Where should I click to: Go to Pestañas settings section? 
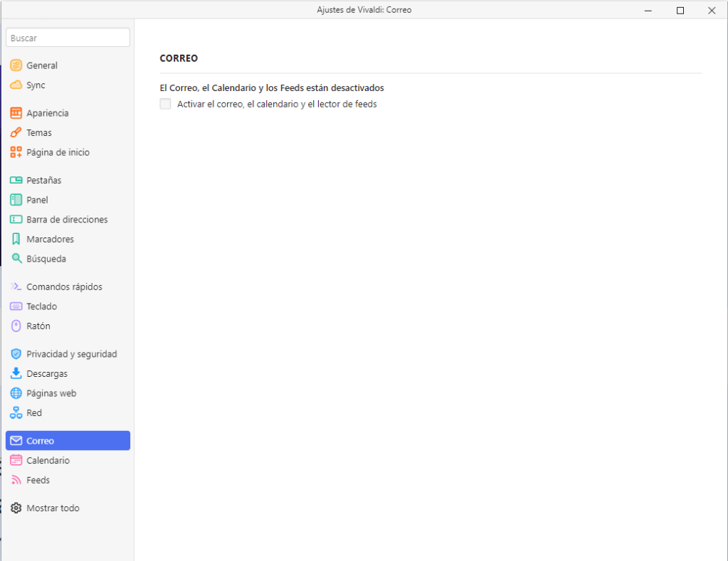43,181
